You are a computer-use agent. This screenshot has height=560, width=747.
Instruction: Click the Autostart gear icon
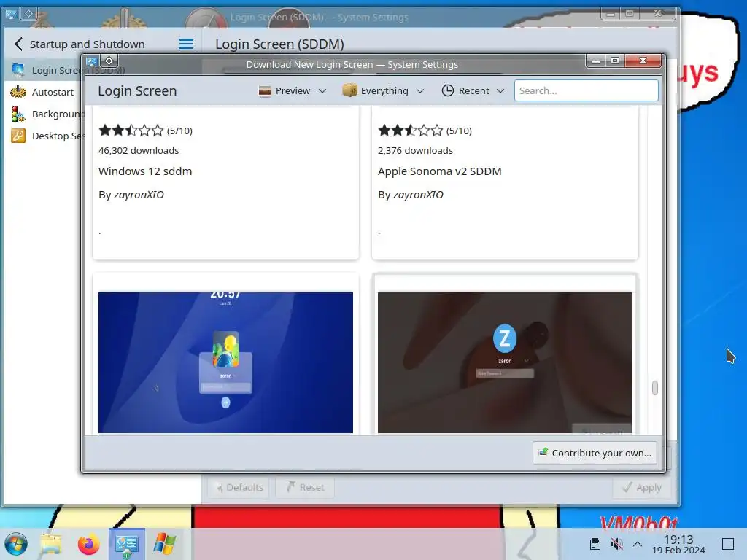click(x=18, y=91)
